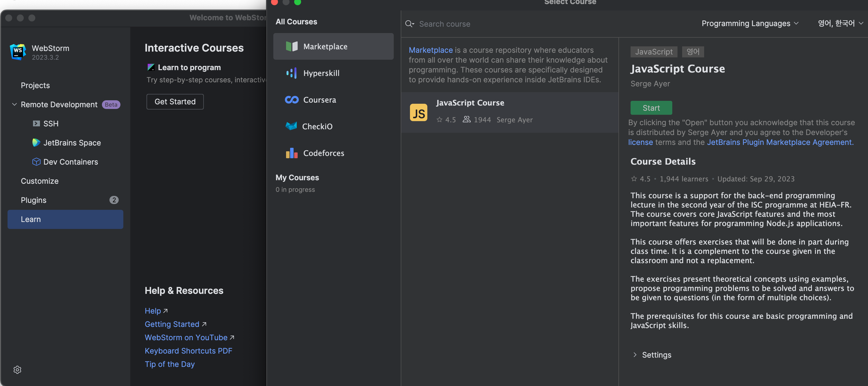Open settings gear in Welcome window

click(x=17, y=370)
